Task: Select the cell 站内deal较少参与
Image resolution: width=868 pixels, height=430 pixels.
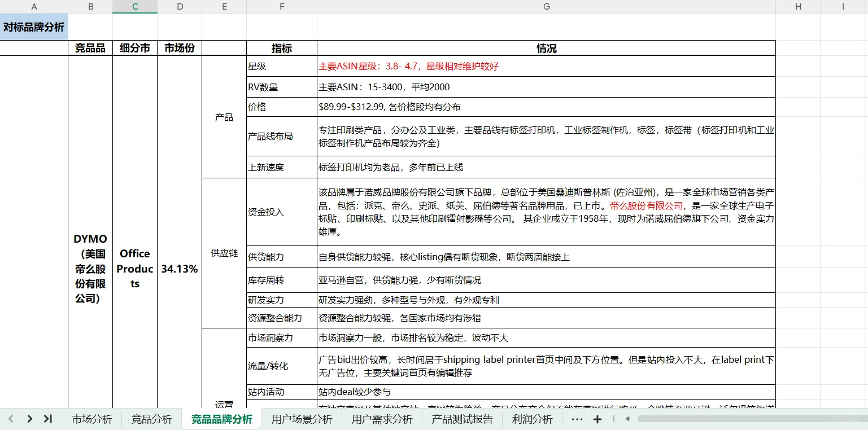Action: (546, 392)
